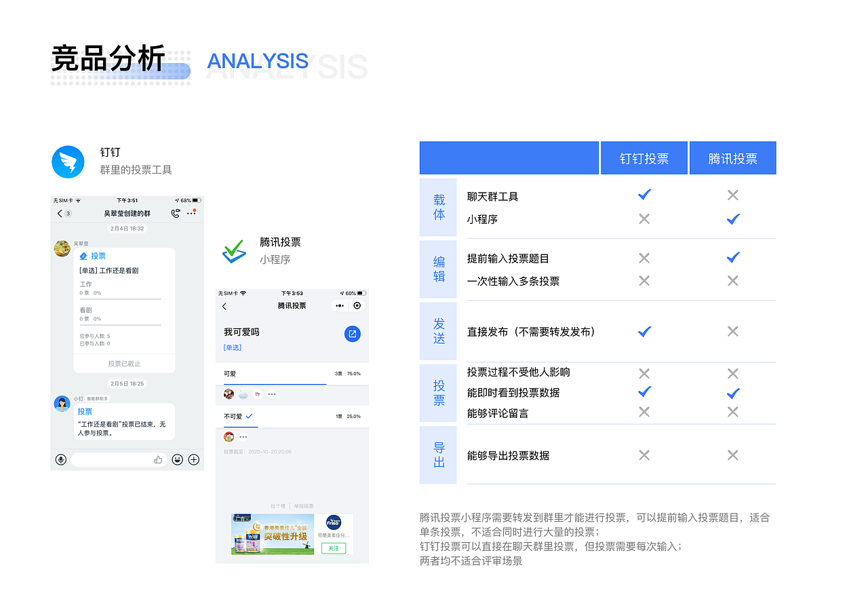868x614 pixels.
Task: Click the blue DingTalk logo
Action: click(68, 162)
